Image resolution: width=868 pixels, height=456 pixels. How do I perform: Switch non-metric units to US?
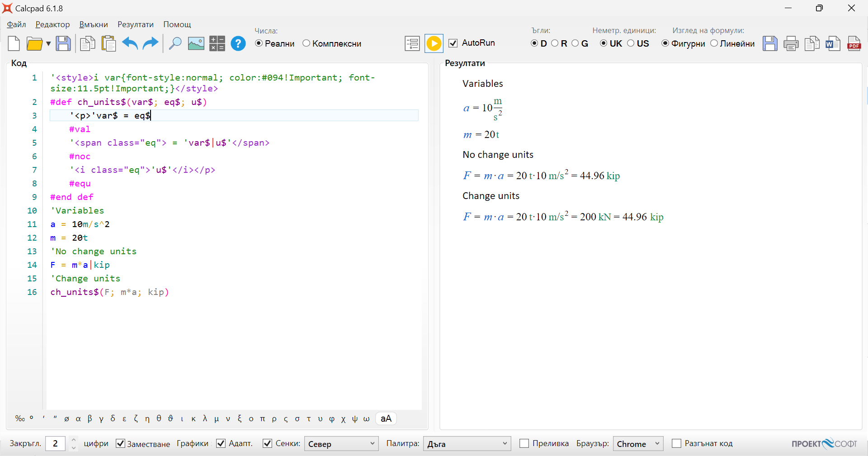click(x=631, y=43)
